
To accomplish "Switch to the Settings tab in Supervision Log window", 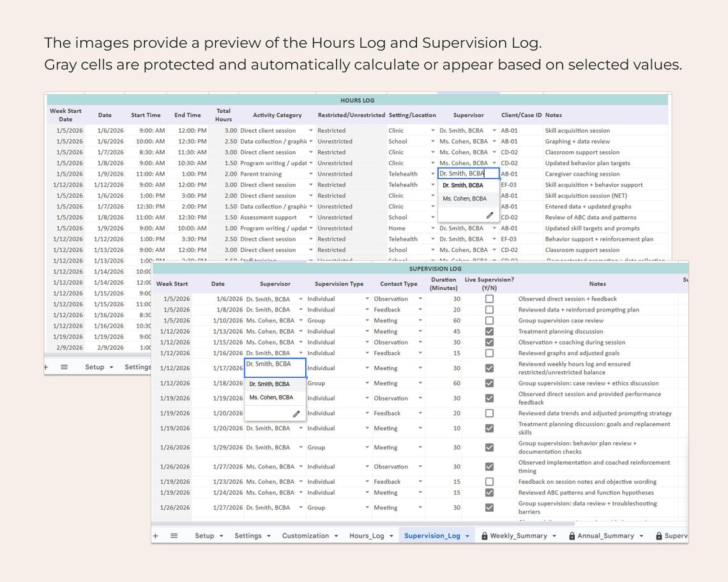I will coord(248,535).
